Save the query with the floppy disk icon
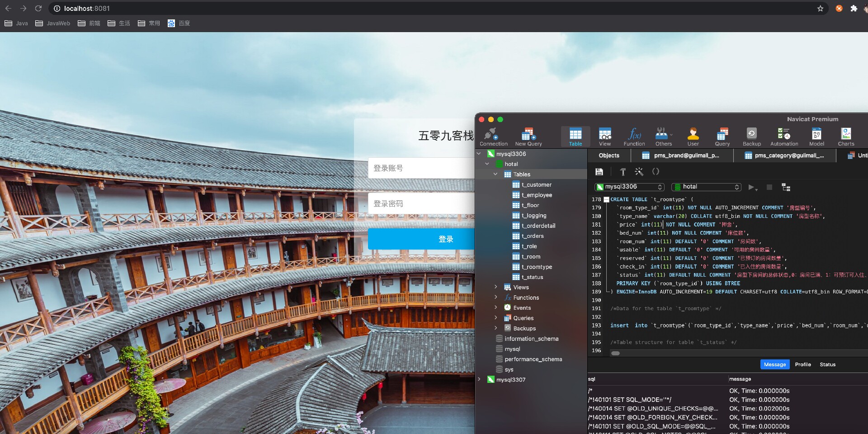868x434 pixels. click(x=599, y=172)
